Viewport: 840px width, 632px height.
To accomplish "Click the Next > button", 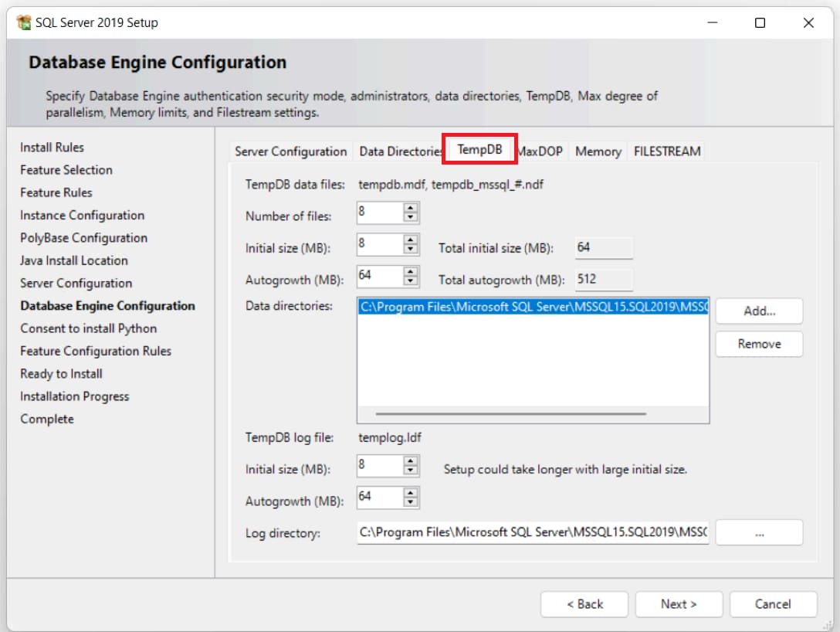I will (679, 604).
